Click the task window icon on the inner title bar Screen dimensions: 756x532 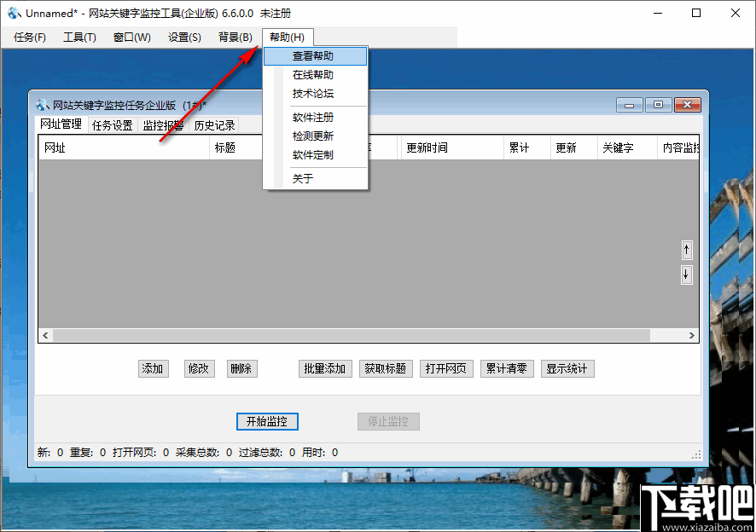click(x=40, y=102)
